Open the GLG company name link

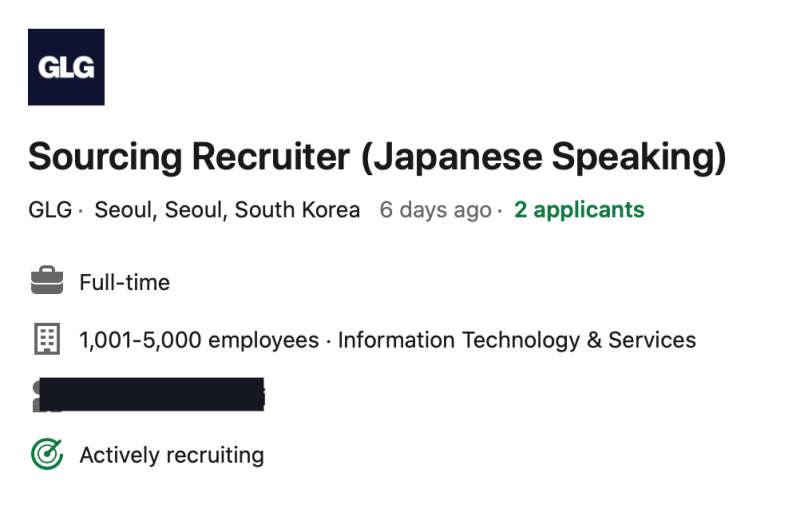[x=50, y=210]
